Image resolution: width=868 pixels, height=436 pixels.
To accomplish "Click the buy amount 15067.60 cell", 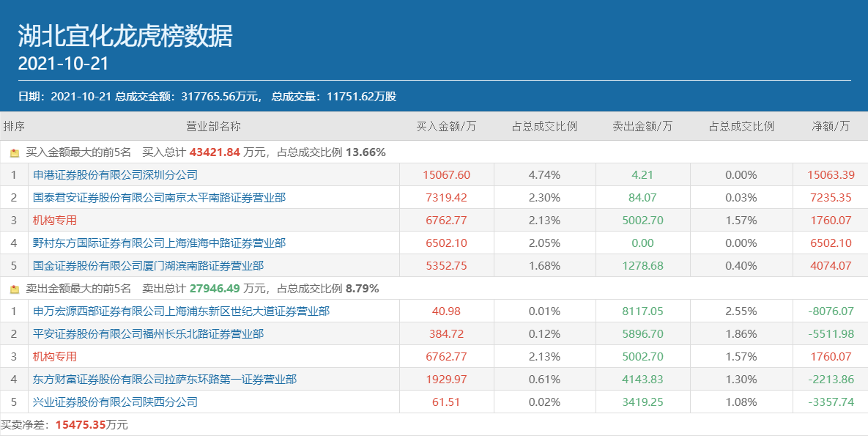I will click(446, 175).
